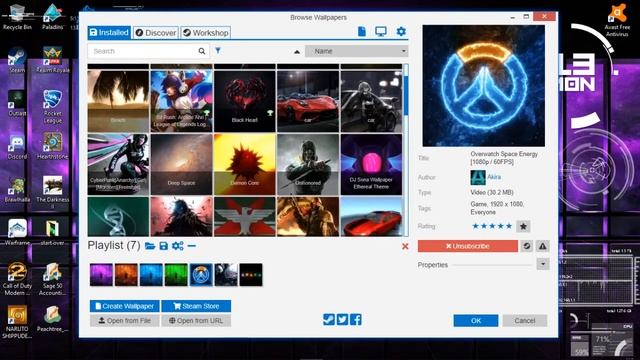Open Hearthstone desktop shortcut
The height and width of the screenshot is (360, 640).
tap(53, 146)
